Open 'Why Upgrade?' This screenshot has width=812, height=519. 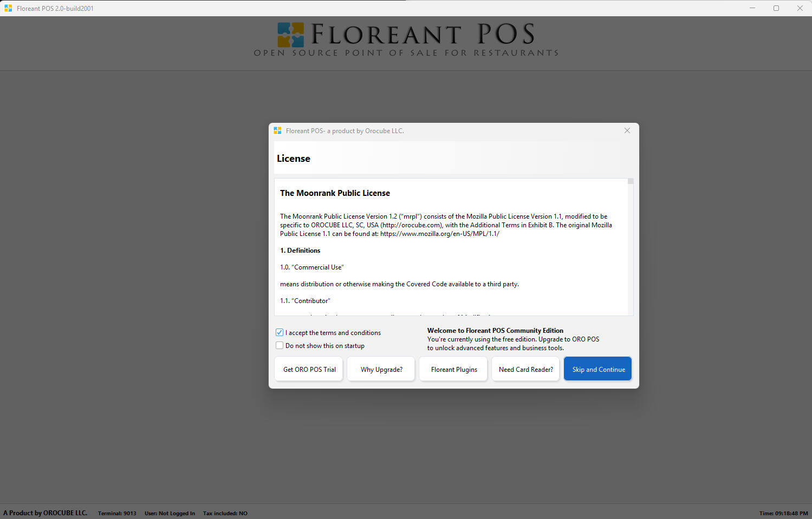(x=381, y=369)
